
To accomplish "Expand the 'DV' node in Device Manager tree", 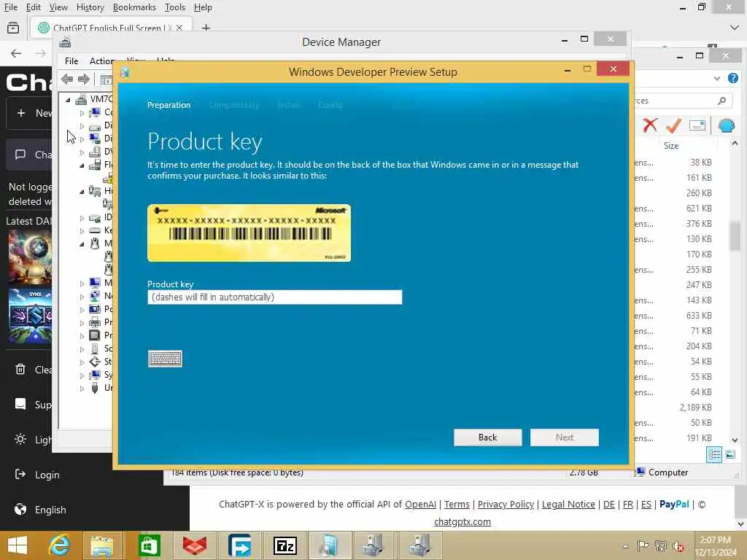I will 82,152.
